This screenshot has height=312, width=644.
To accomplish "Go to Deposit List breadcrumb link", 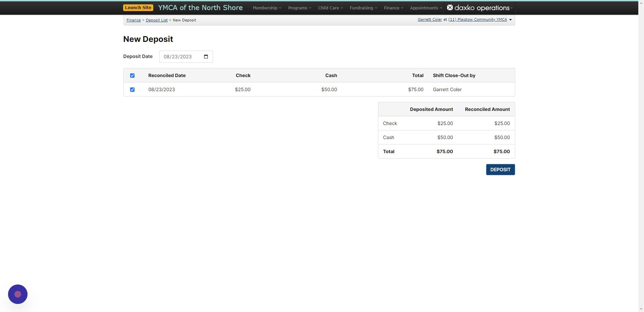I will (157, 20).
